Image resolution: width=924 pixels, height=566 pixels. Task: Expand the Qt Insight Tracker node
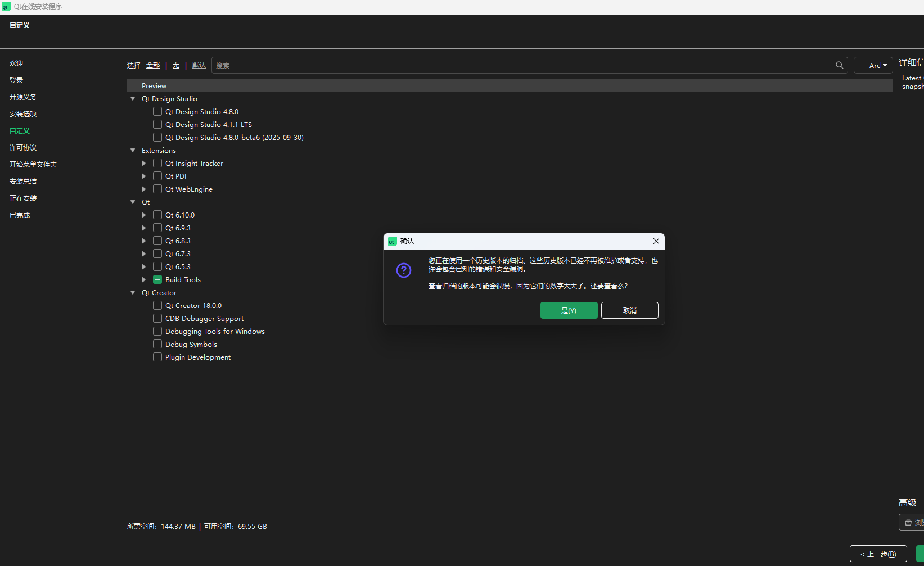pyautogui.click(x=144, y=163)
